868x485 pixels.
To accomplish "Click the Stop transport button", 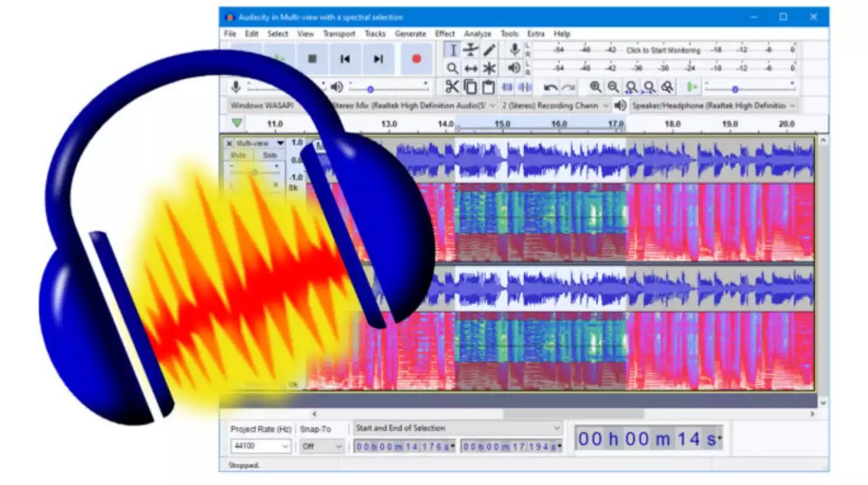I will pos(312,59).
